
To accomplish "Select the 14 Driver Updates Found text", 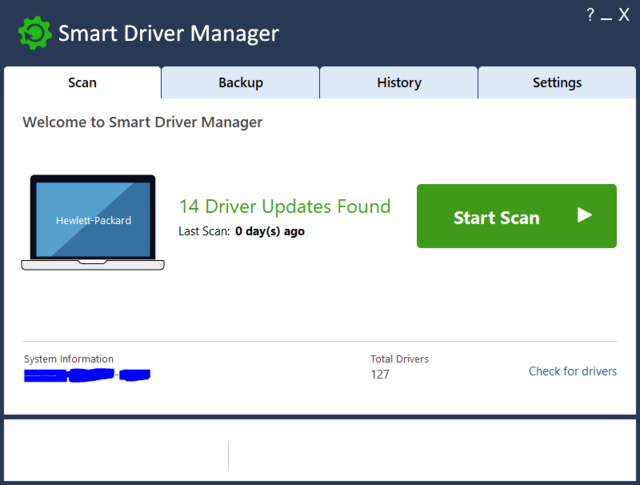I will [x=285, y=206].
